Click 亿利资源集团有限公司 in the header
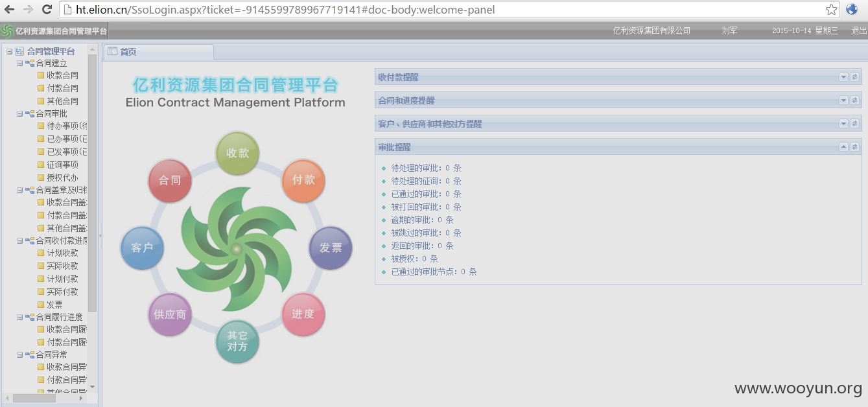The image size is (868, 407). [651, 30]
